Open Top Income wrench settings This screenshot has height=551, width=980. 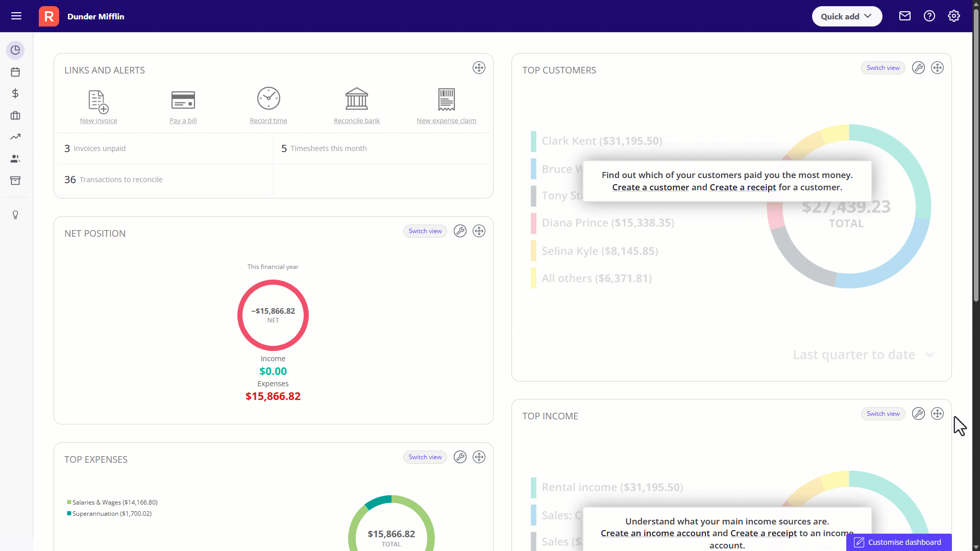(x=918, y=414)
